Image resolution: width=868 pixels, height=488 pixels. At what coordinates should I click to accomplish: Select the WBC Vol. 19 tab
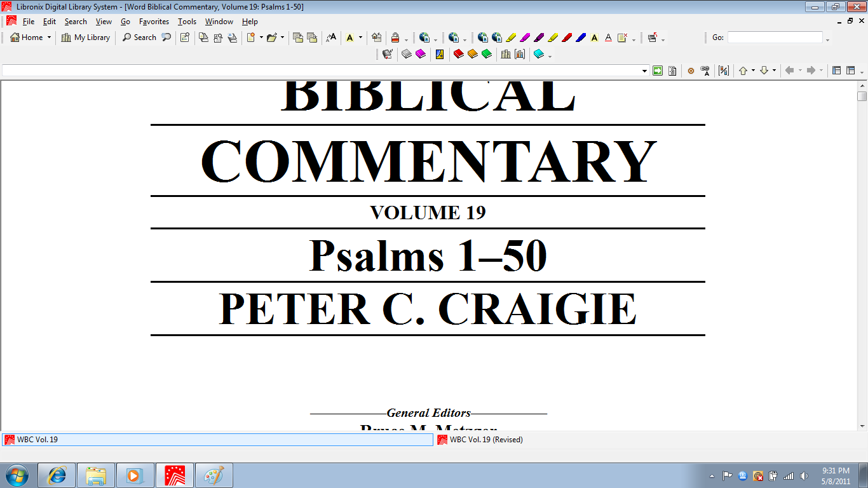pyautogui.click(x=217, y=440)
